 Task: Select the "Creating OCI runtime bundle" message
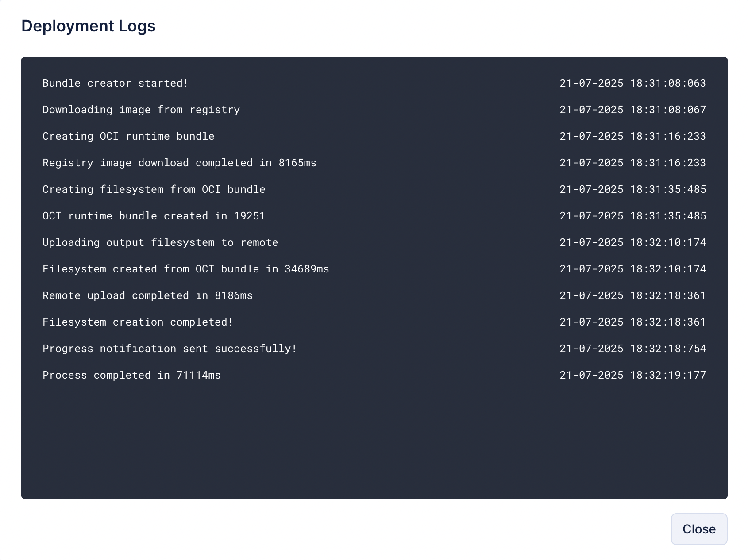point(128,136)
